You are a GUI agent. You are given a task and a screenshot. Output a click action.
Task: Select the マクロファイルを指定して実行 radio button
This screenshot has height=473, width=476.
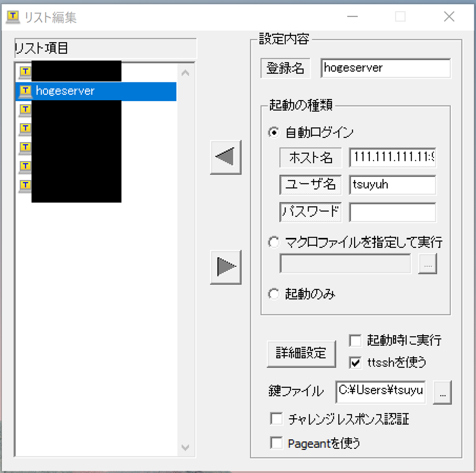point(274,242)
